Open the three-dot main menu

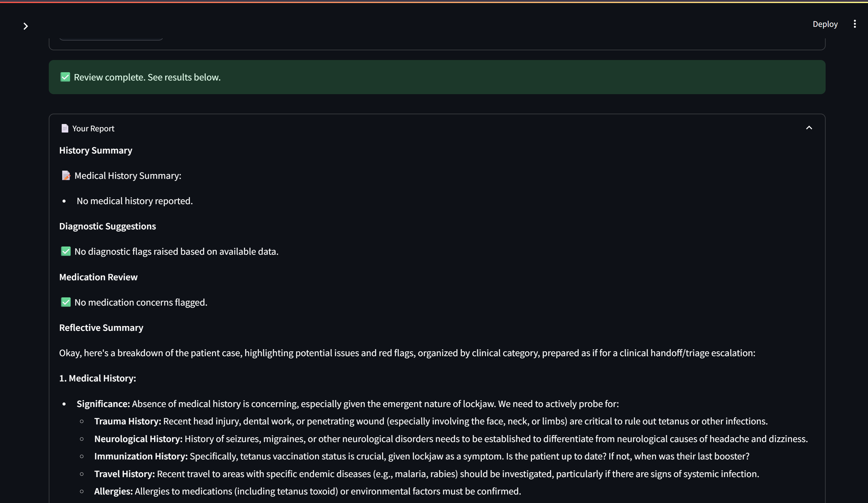click(x=855, y=24)
